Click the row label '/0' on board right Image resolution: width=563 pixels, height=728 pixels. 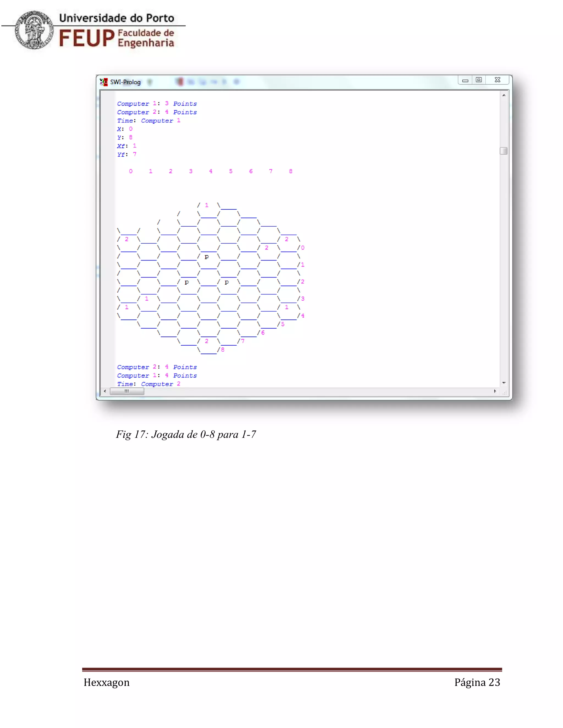pyautogui.click(x=301, y=248)
